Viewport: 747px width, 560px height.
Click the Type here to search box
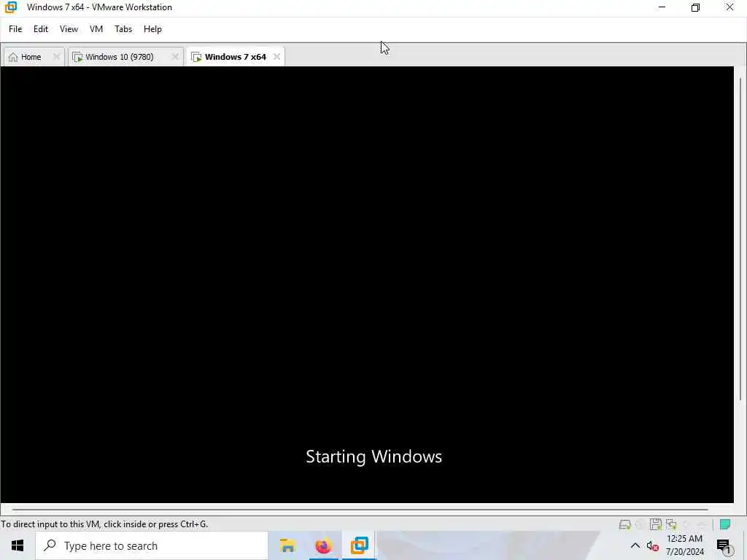pos(152,545)
